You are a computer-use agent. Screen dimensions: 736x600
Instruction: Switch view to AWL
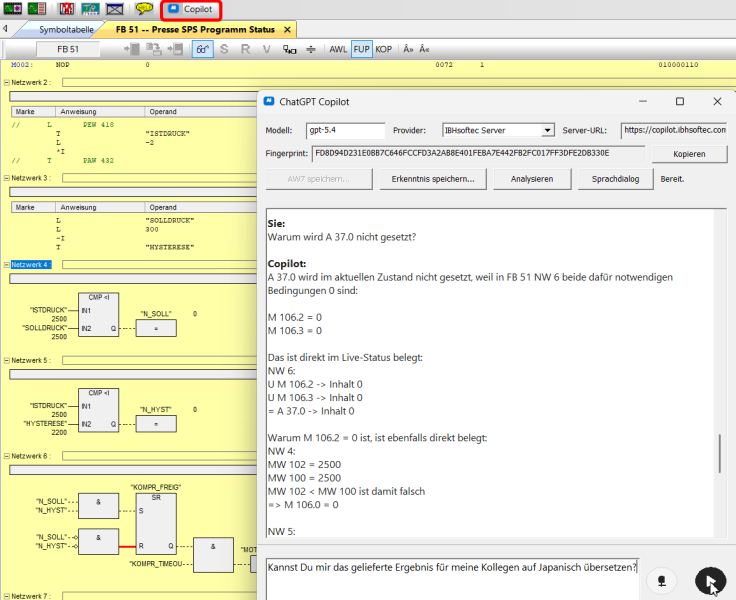coord(338,49)
